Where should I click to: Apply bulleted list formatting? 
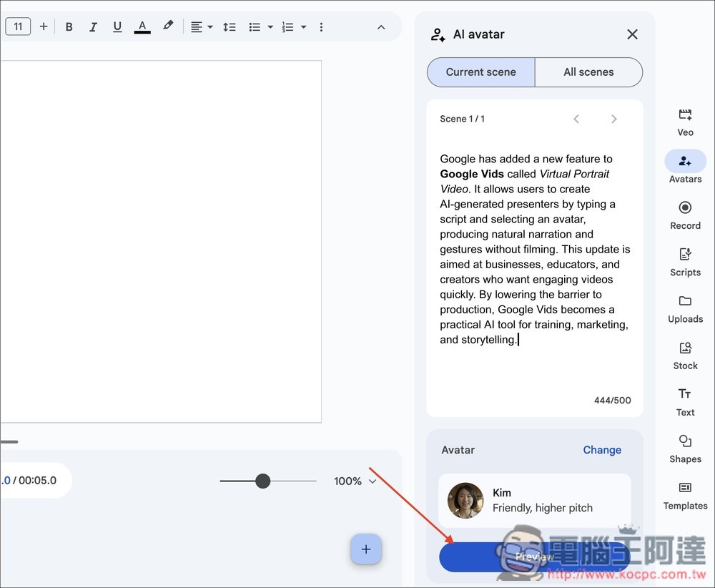click(255, 27)
